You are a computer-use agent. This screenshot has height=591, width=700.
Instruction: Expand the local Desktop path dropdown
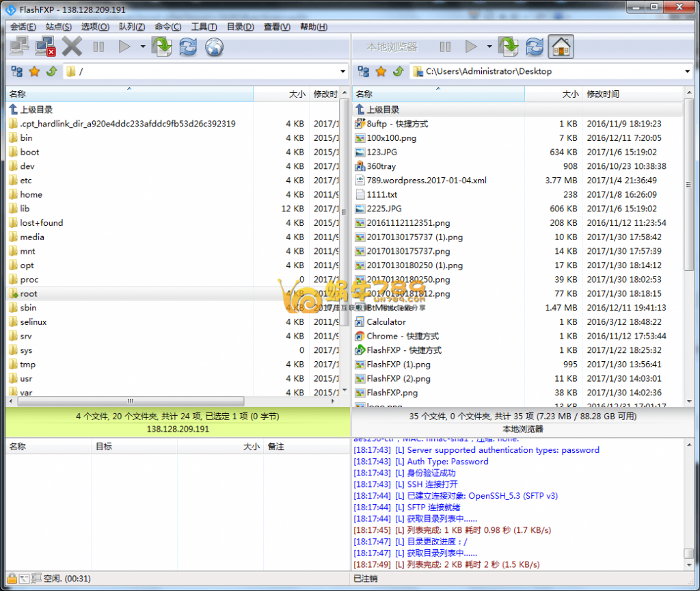coord(687,71)
